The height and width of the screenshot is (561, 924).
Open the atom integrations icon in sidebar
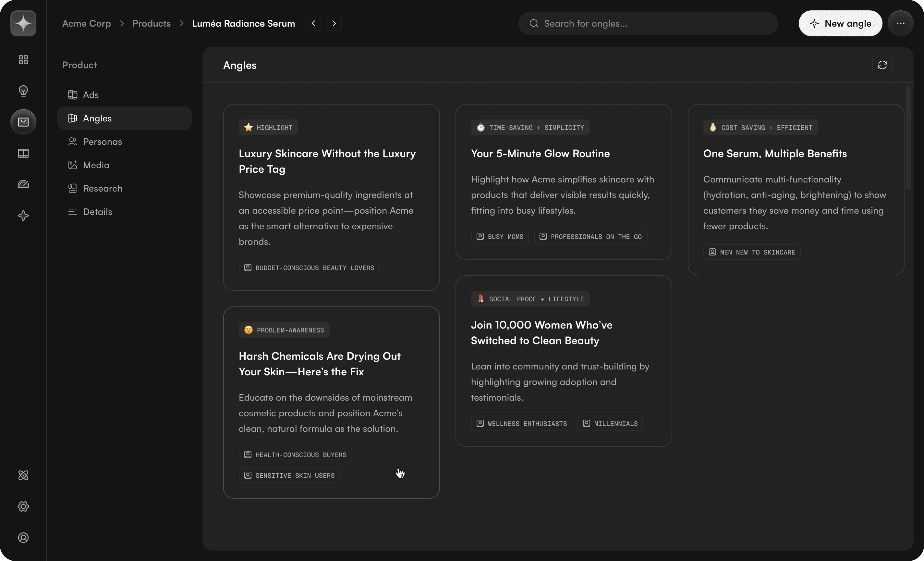23,475
